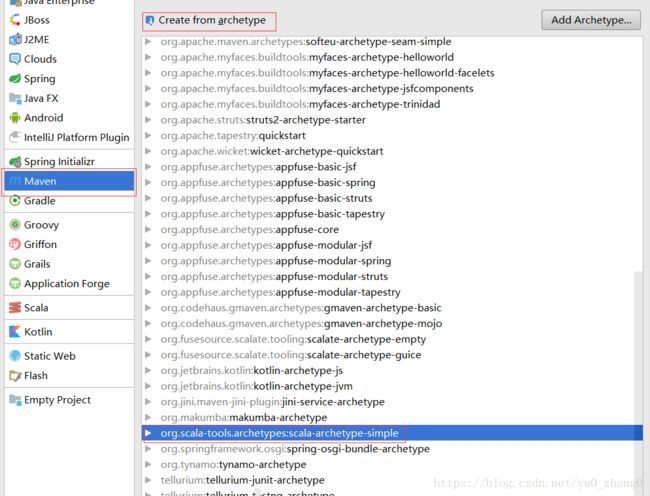The height and width of the screenshot is (496, 650).
Task: Click the Java FX folder icon
Action: point(15,98)
